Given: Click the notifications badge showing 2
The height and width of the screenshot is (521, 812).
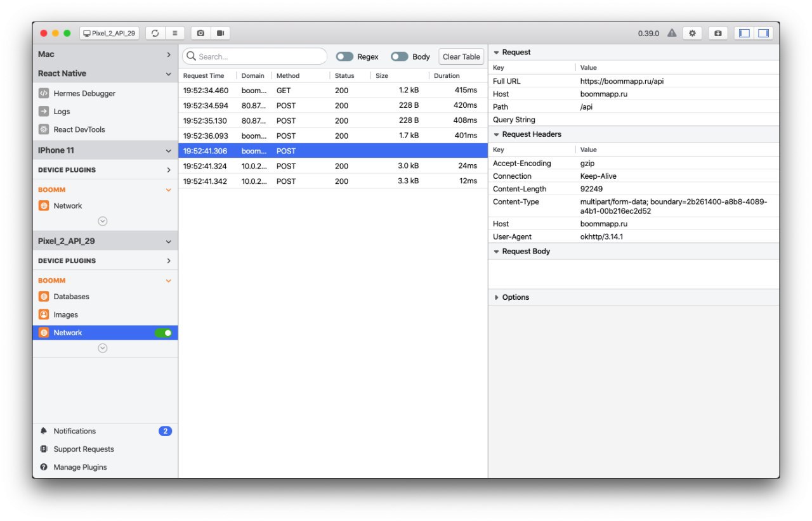Looking at the screenshot, I should click(x=165, y=431).
